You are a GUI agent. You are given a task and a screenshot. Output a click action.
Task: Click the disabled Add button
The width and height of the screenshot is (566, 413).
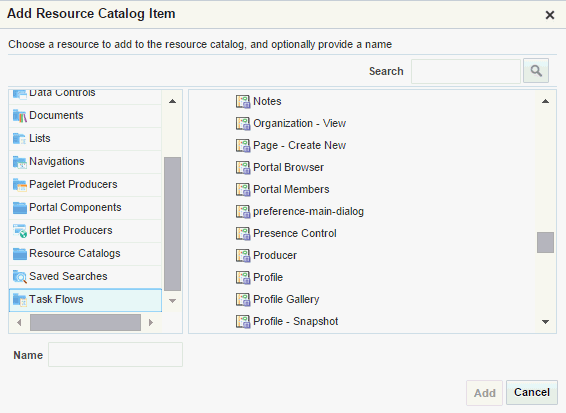(x=484, y=393)
